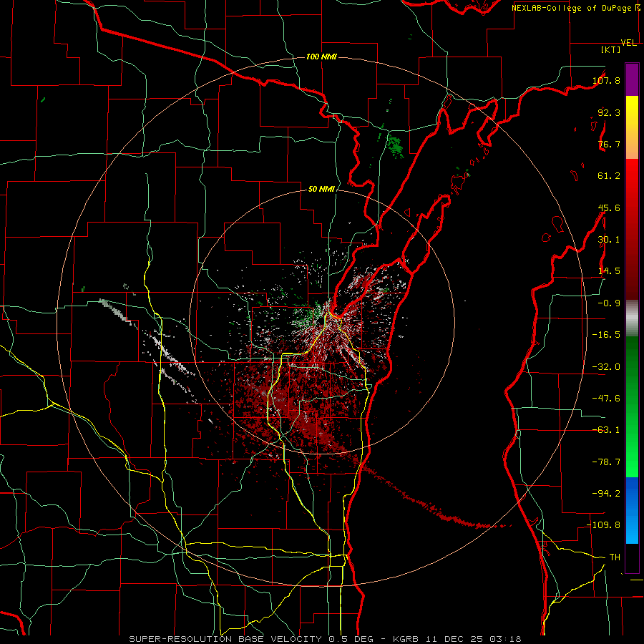Click the 45.6 value on velocity scale
This screenshot has width=644, height=644.
tap(609, 208)
